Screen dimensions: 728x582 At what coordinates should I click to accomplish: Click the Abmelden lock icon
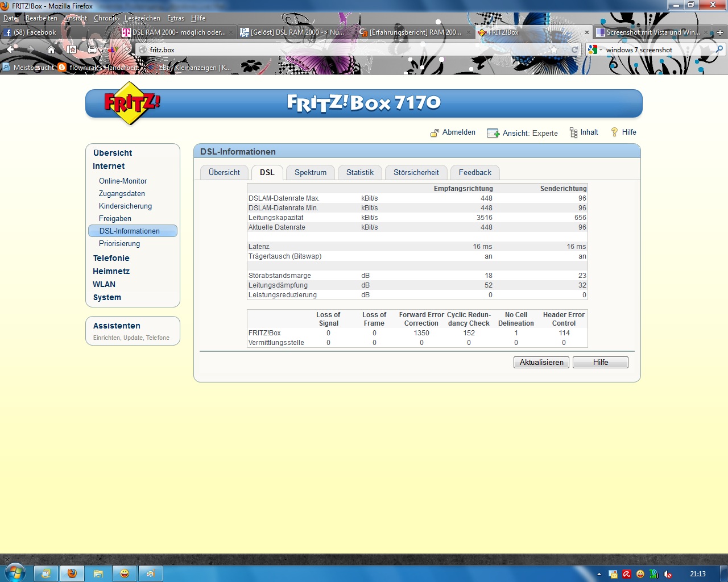[435, 133]
